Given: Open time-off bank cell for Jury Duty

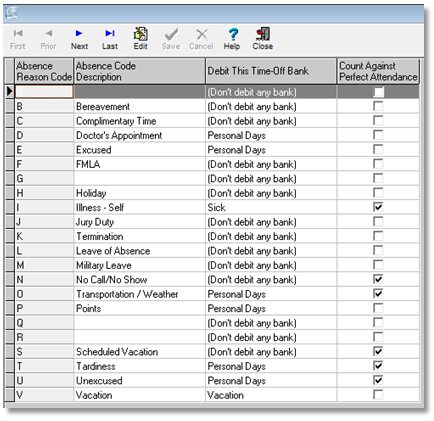Looking at the screenshot, I should [271, 222].
